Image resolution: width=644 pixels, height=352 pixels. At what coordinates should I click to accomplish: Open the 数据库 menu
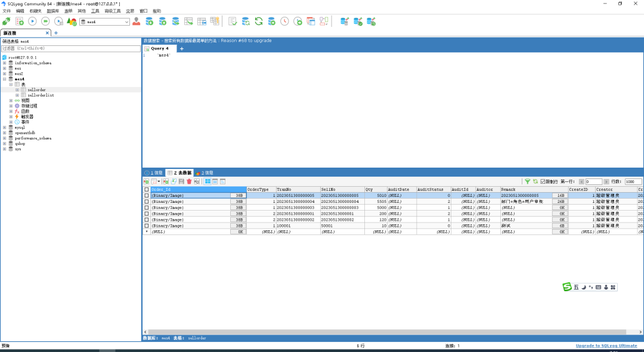tap(52, 11)
